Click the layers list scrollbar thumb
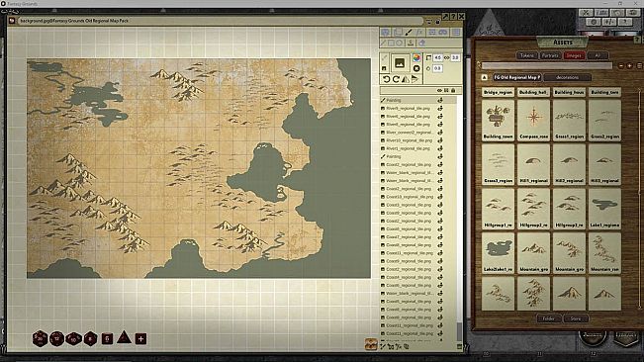 pyautogui.click(x=459, y=330)
